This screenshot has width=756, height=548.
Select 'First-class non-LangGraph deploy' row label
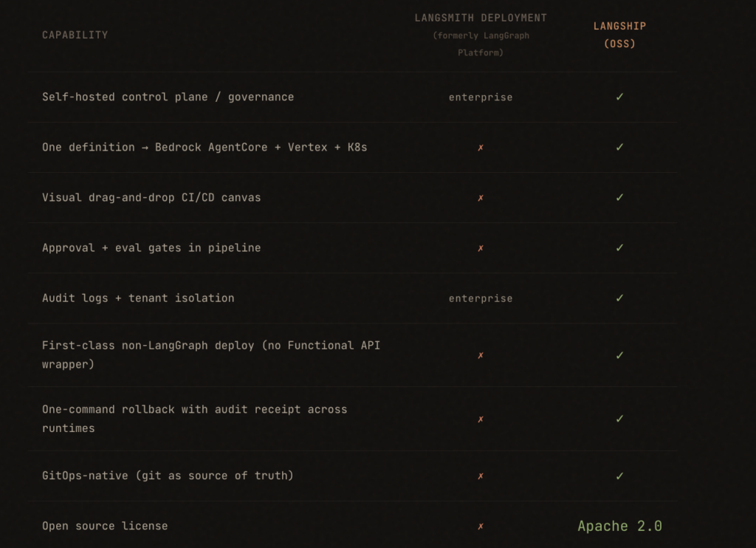(x=211, y=355)
